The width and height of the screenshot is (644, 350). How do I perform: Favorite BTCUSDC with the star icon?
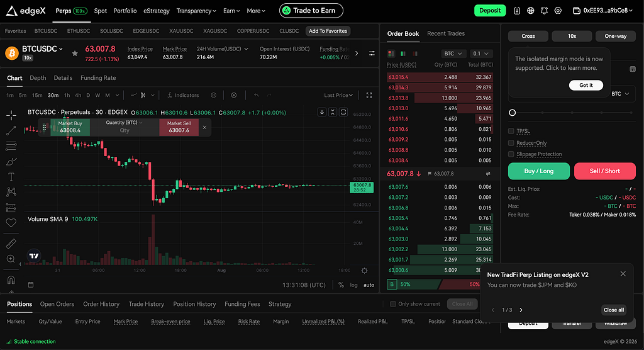point(75,53)
